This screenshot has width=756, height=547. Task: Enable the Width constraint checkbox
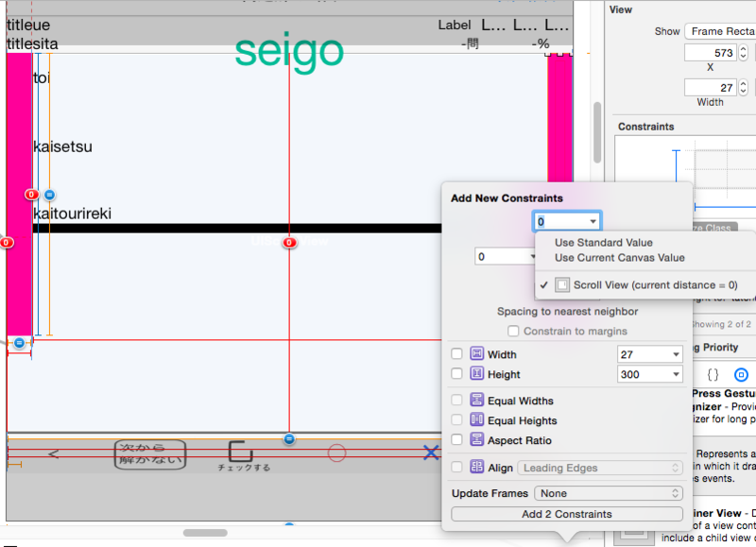(x=456, y=353)
